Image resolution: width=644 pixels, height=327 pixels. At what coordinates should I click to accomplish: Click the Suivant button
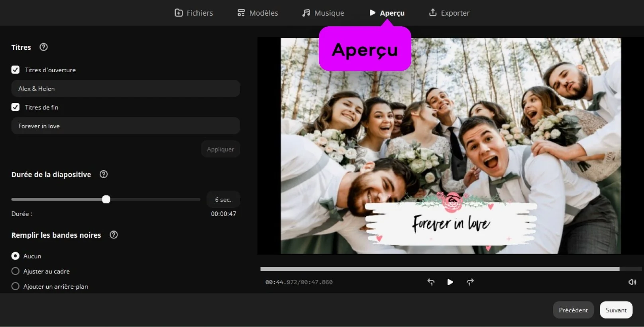(x=616, y=310)
